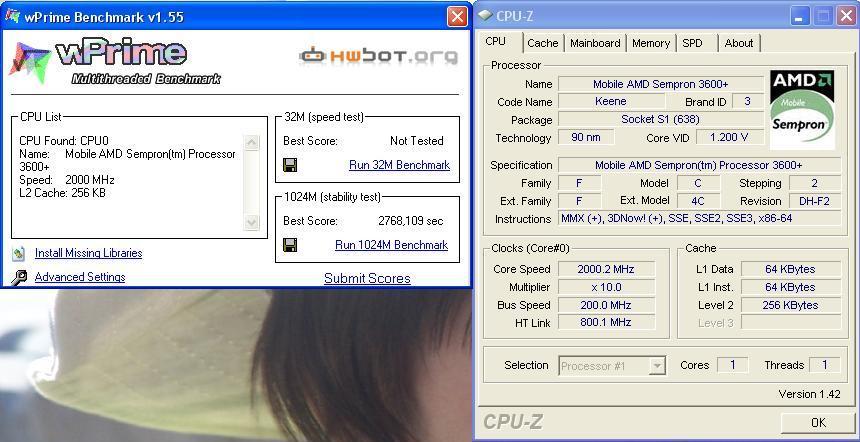The height and width of the screenshot is (442, 860).
Task: Click Submit Scores link
Action: [367, 278]
